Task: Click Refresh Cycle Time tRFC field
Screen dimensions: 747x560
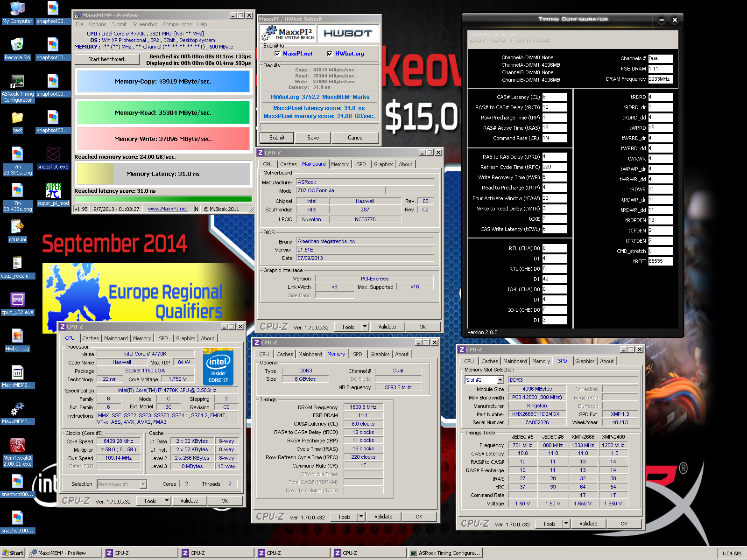Action: (554, 167)
